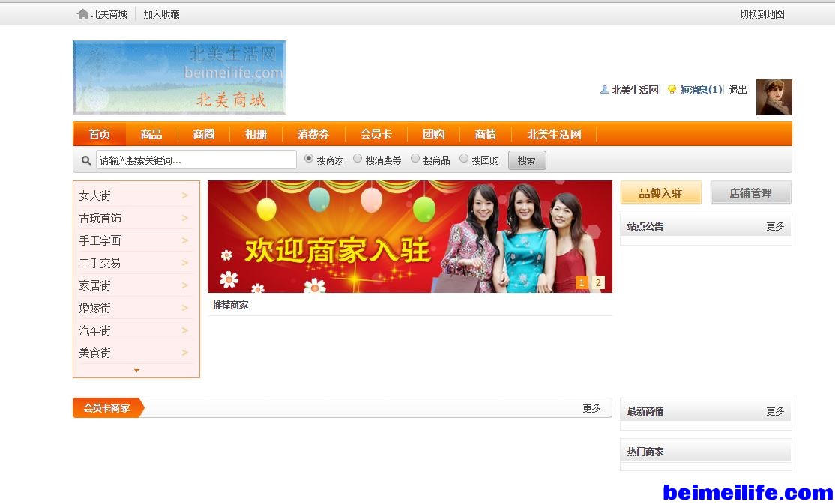Click the 品牌入驻 button
Screen dimensions: 835x504
click(x=660, y=193)
